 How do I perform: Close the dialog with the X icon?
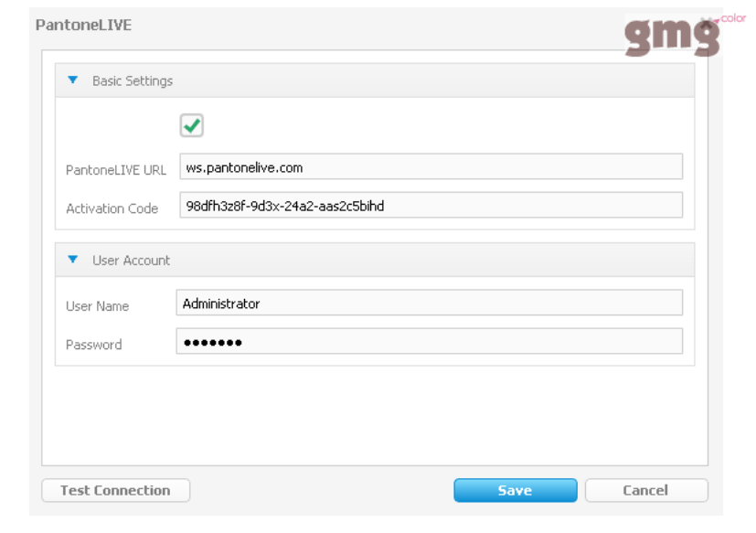click(707, 22)
